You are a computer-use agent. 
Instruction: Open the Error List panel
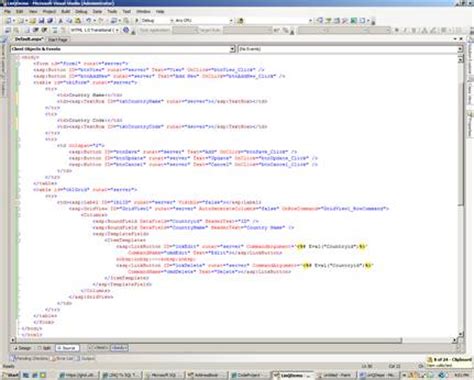coord(62,359)
